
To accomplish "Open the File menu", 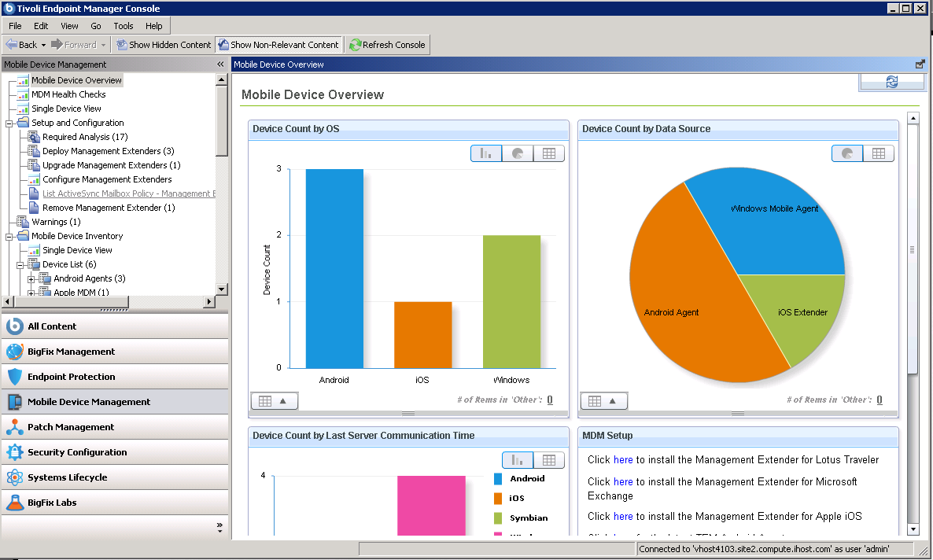I will coord(15,26).
